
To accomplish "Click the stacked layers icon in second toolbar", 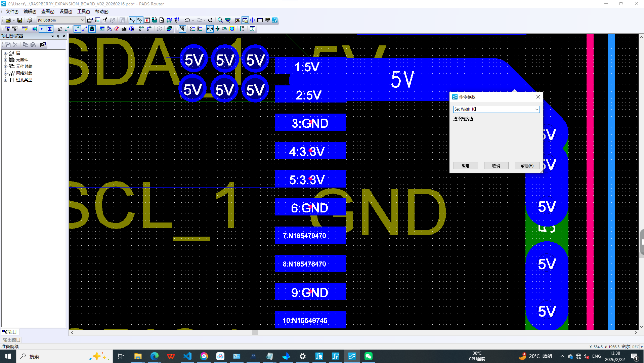I will [169, 29].
